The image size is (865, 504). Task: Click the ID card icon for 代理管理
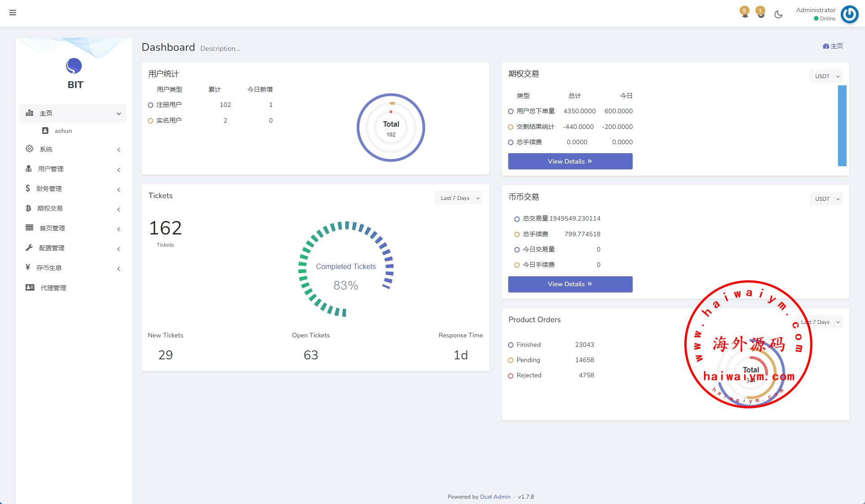point(30,287)
